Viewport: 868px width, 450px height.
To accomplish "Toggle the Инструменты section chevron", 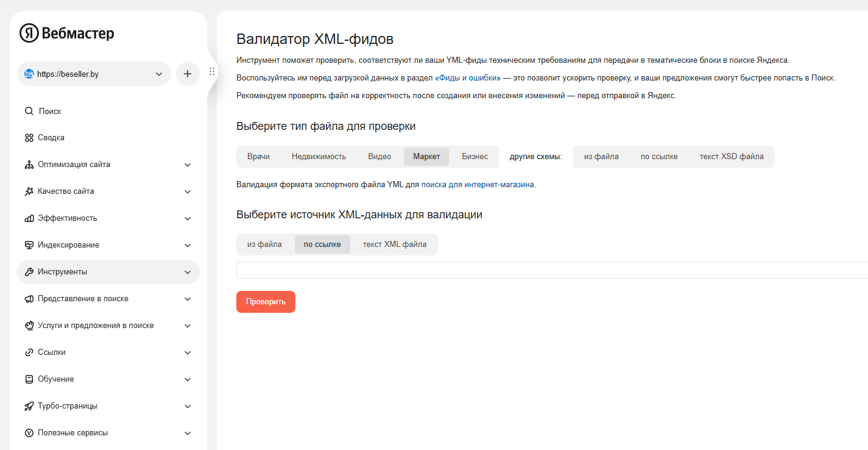I will (x=188, y=272).
